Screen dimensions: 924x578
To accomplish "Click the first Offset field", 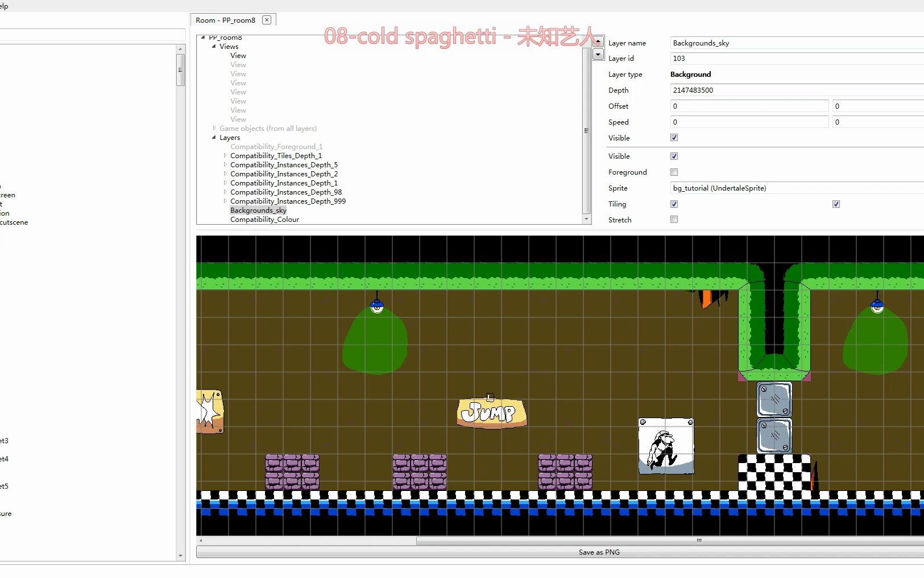I will [x=749, y=106].
